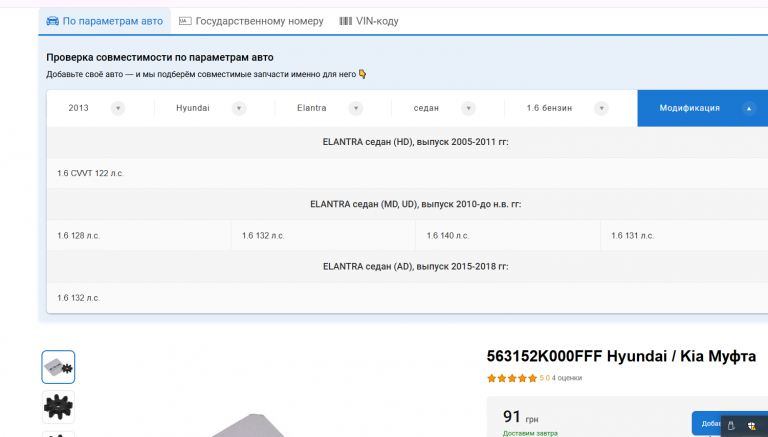Click the license plate icon
Viewport: 768px width, 437px height.
pos(185,21)
